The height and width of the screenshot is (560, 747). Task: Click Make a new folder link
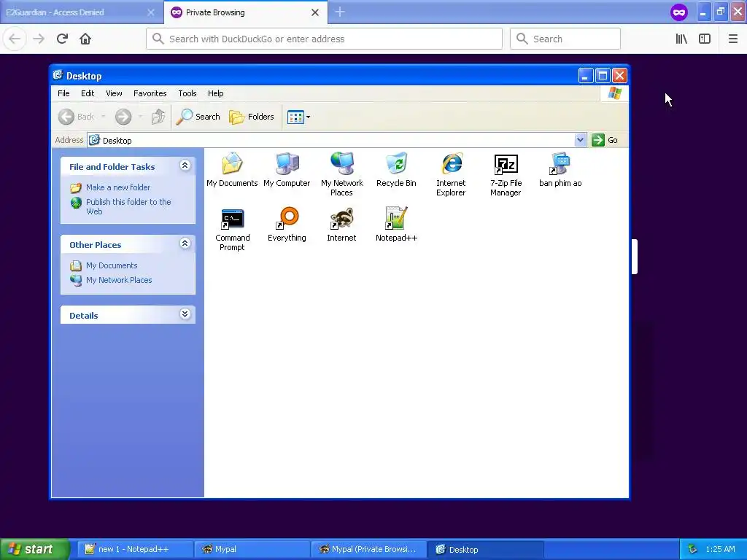(117, 187)
